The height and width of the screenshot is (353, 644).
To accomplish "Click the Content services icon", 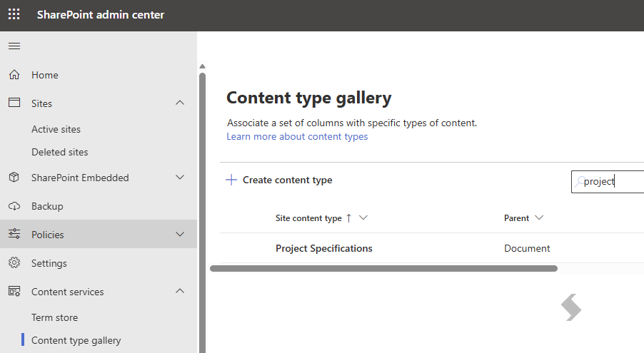I will coord(14,292).
